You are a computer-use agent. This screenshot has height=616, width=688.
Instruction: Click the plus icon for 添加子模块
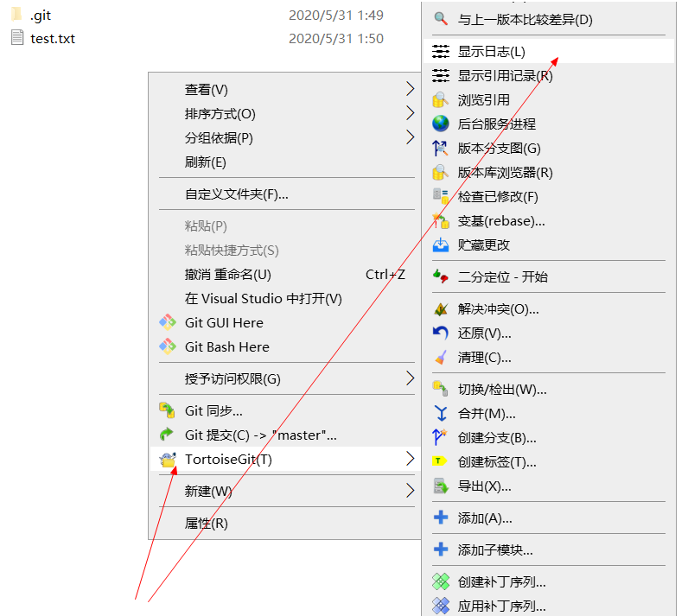point(441,549)
